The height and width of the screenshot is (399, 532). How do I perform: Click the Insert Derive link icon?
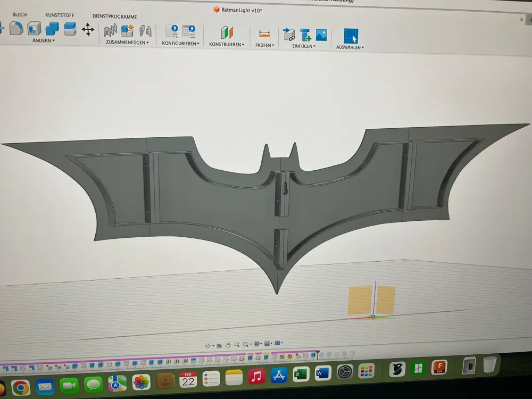[289, 34]
